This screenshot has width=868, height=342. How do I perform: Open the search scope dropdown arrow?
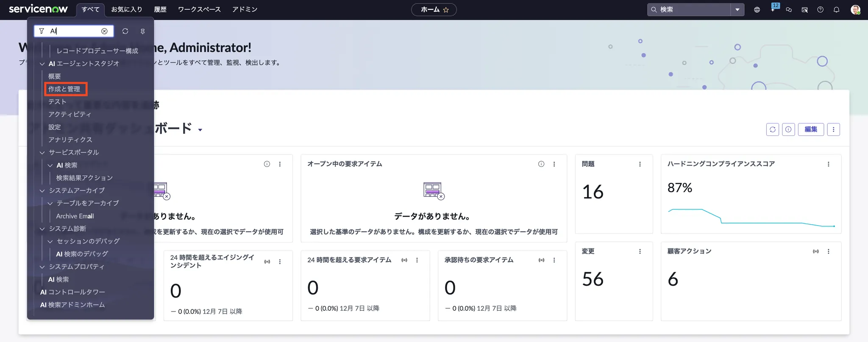click(x=737, y=9)
